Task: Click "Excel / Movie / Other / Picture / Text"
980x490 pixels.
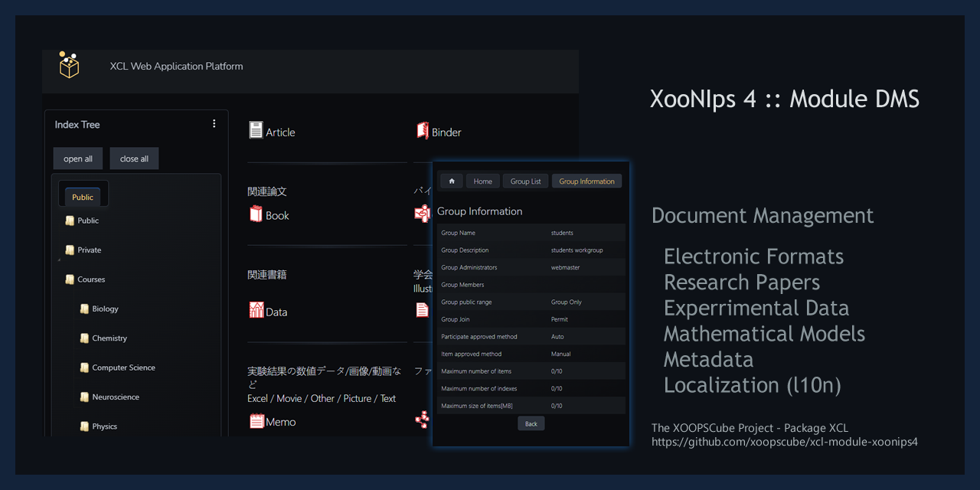Action: coord(322,398)
